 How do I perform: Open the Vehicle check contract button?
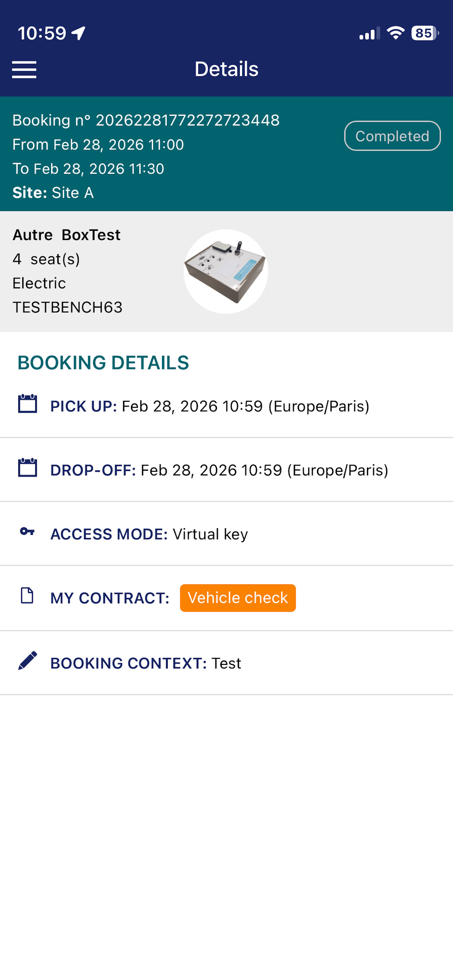[238, 598]
